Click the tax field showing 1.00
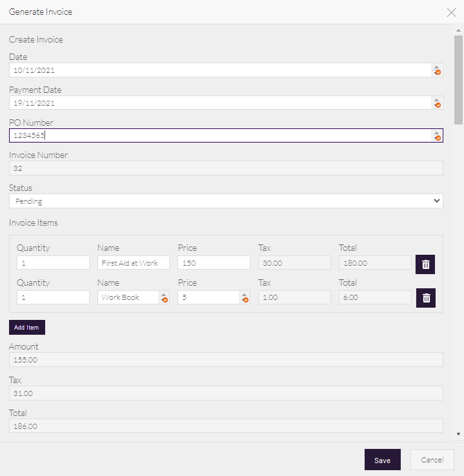The height and width of the screenshot is (476, 464). click(294, 297)
